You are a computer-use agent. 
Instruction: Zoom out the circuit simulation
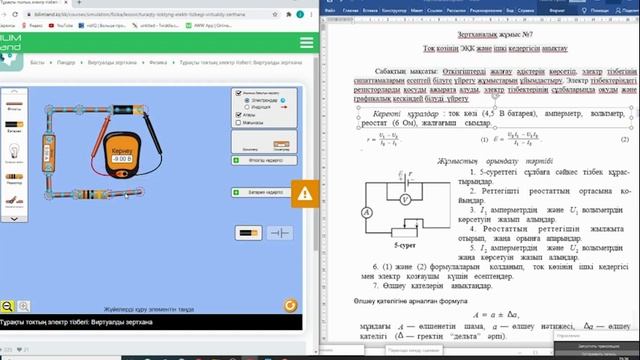coord(7,306)
